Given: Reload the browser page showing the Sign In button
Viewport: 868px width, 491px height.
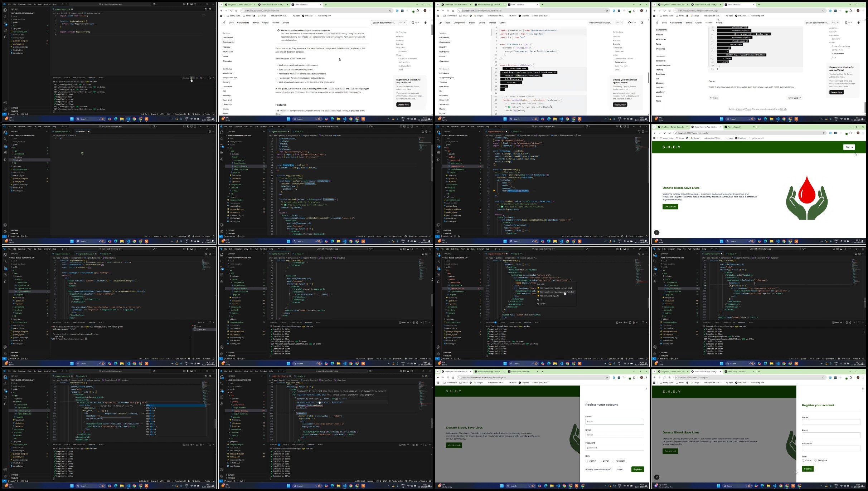Looking at the screenshot, I should tap(664, 133).
